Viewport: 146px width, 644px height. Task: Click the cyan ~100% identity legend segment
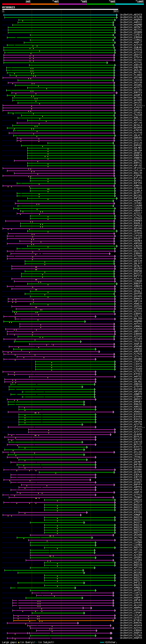point(130,4)
